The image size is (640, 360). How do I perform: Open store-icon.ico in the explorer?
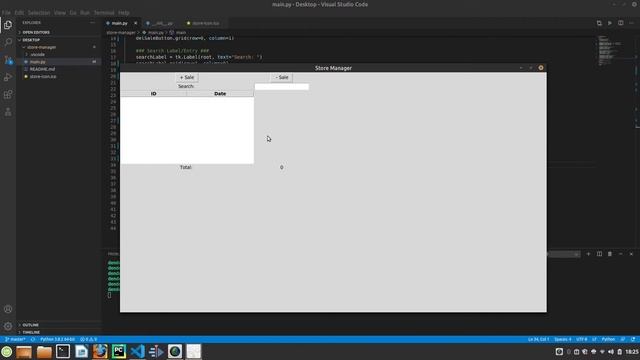coord(43,76)
